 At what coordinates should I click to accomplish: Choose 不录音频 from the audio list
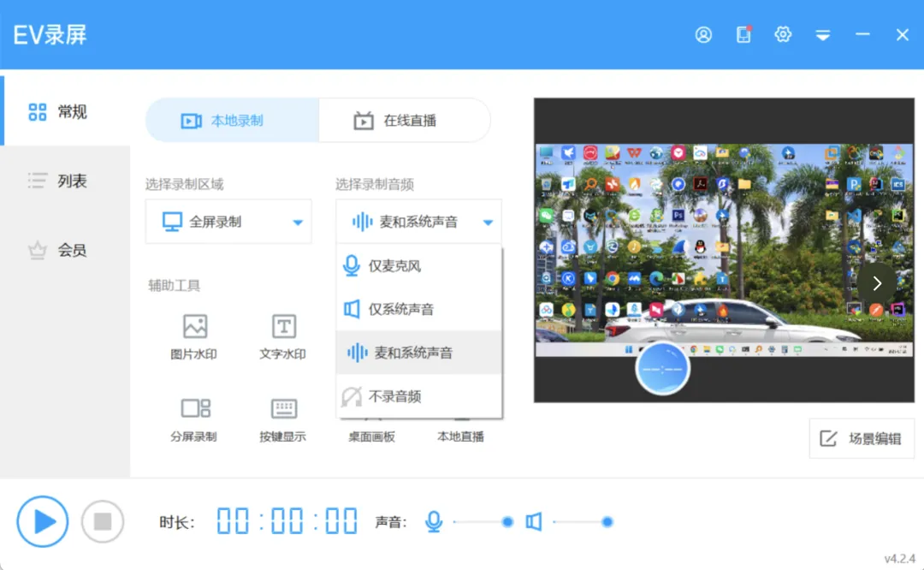coord(419,396)
